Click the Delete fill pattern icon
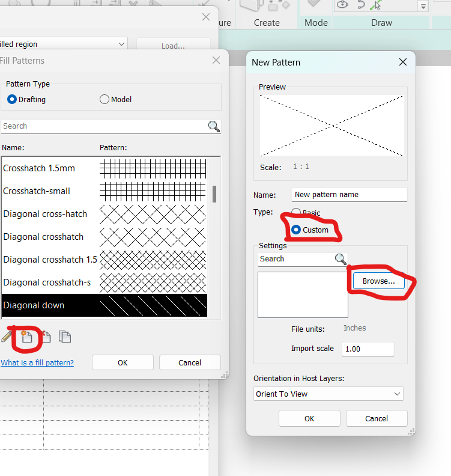This screenshot has height=476, width=451. click(46, 337)
